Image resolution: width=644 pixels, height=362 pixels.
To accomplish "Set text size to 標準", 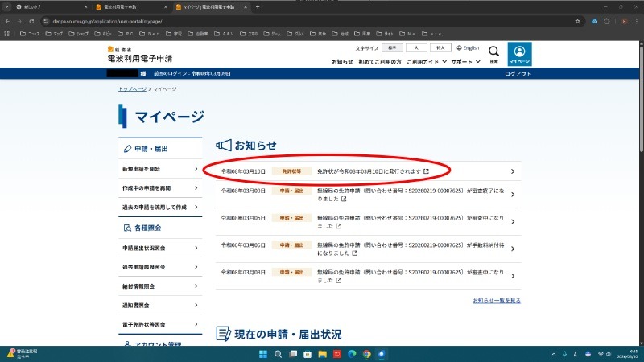I will pyautogui.click(x=394, y=48).
